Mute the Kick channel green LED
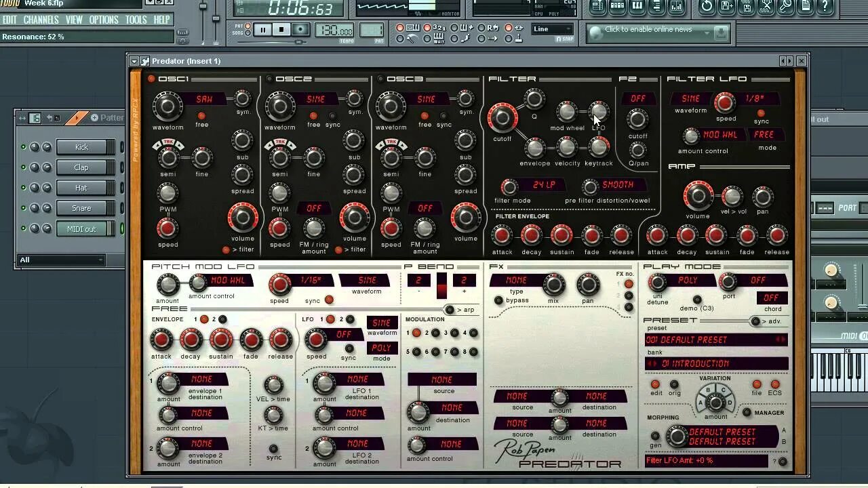 (23, 147)
